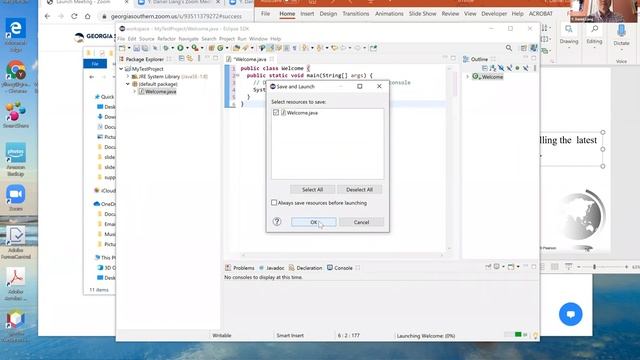The height and width of the screenshot is (360, 640).
Task: Uncheck the Welcome.java resource checkbox
Action: pos(276,113)
